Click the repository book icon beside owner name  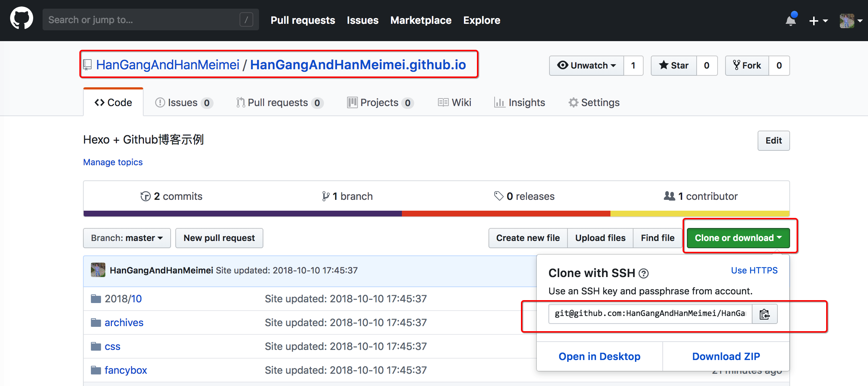click(x=88, y=65)
